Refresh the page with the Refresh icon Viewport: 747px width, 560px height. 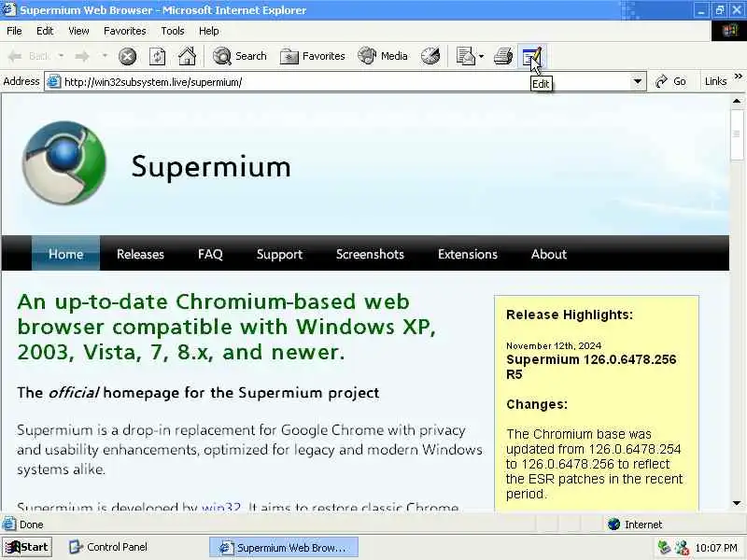[157, 56]
